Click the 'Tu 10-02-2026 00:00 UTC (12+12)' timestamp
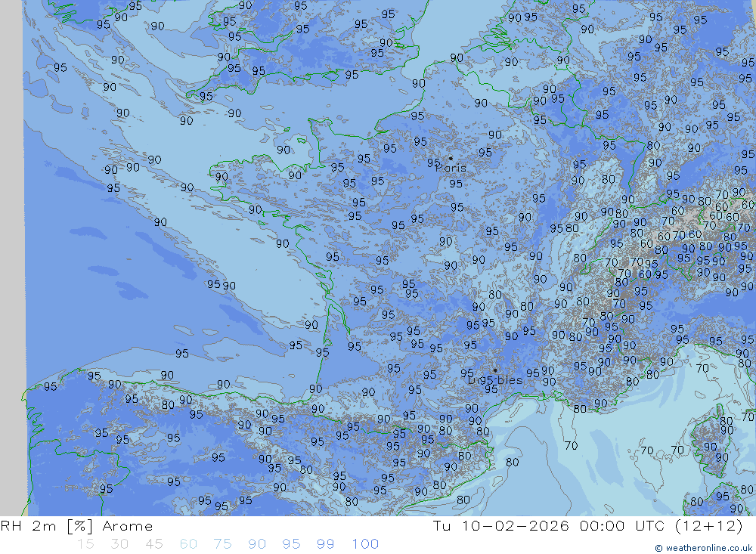Screen dimensions: 756x554 587,526
